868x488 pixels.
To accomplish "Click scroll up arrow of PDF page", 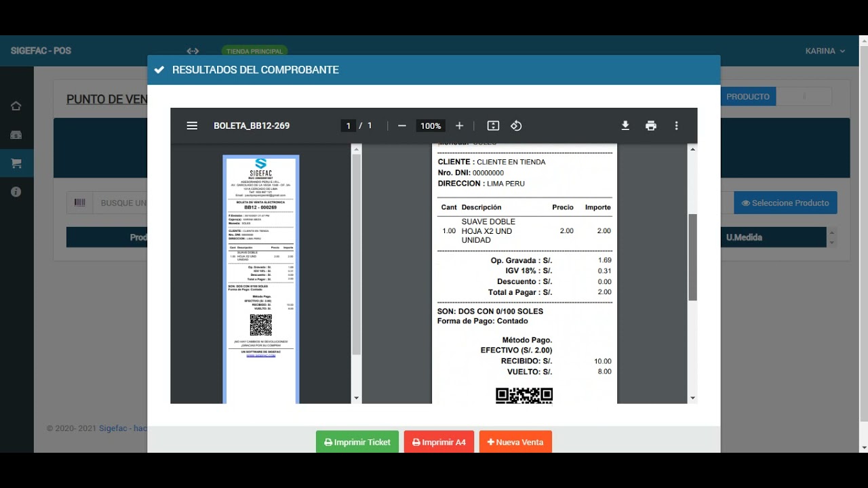I will (x=692, y=148).
